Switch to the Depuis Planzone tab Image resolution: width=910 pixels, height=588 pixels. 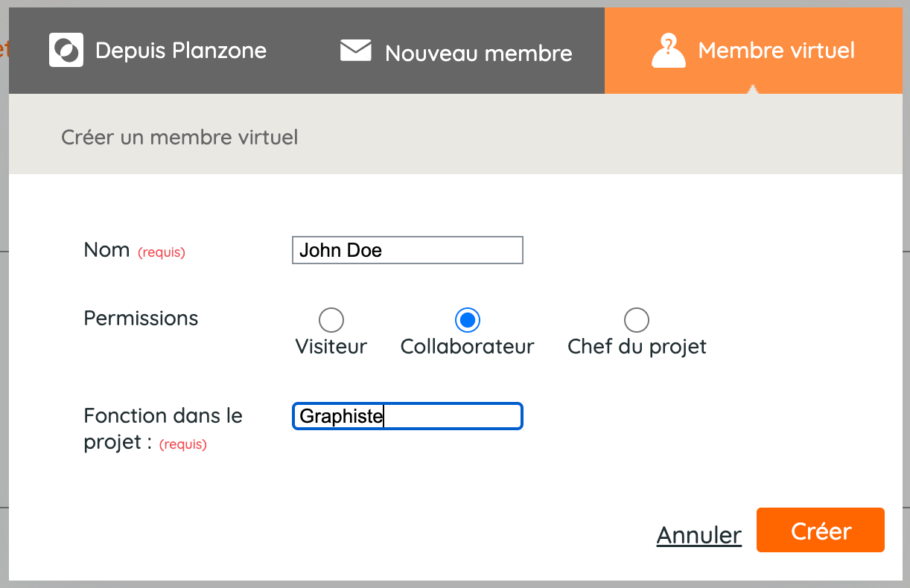(x=158, y=51)
